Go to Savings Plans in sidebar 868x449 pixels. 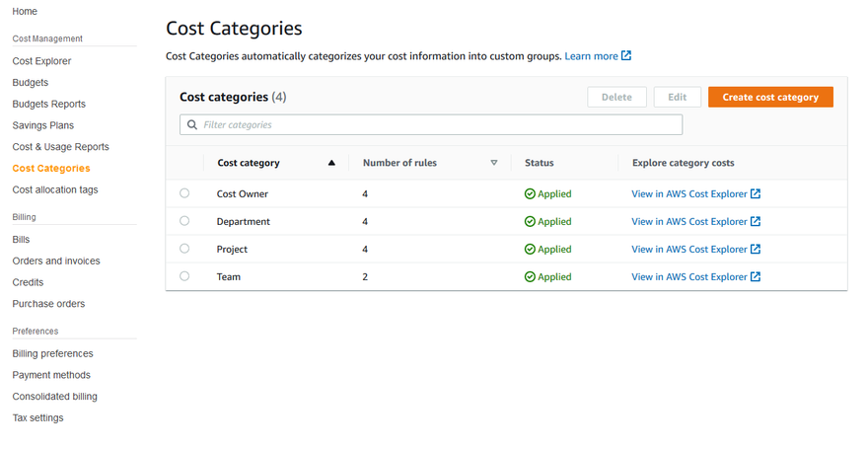pyautogui.click(x=42, y=125)
